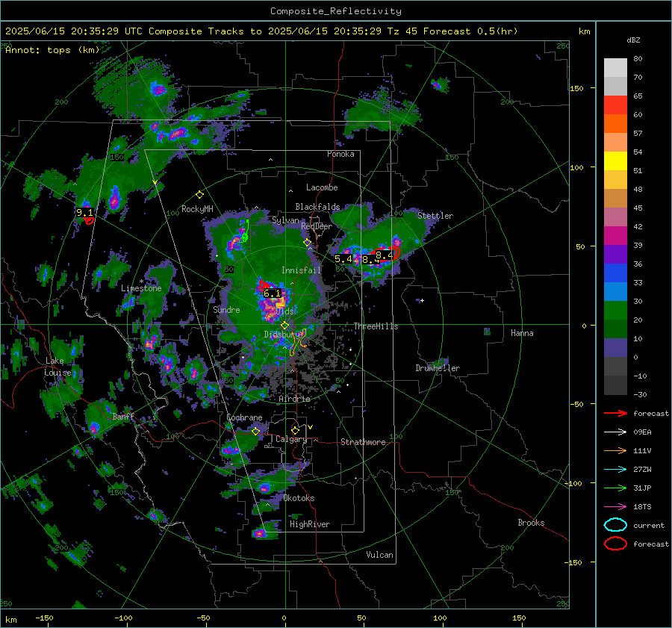
Task: Click the Okotoks city label
Action: click(299, 498)
